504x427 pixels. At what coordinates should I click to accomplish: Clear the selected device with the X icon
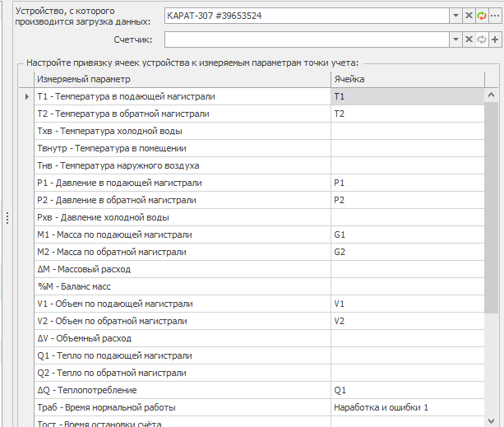click(469, 16)
